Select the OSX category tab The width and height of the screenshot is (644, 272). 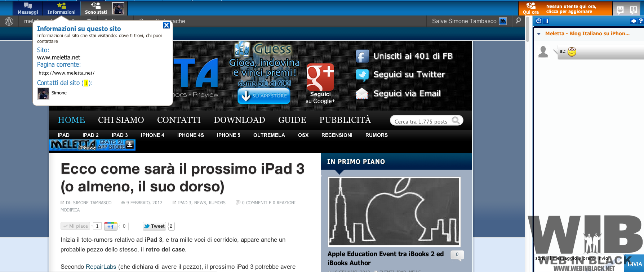tap(303, 135)
